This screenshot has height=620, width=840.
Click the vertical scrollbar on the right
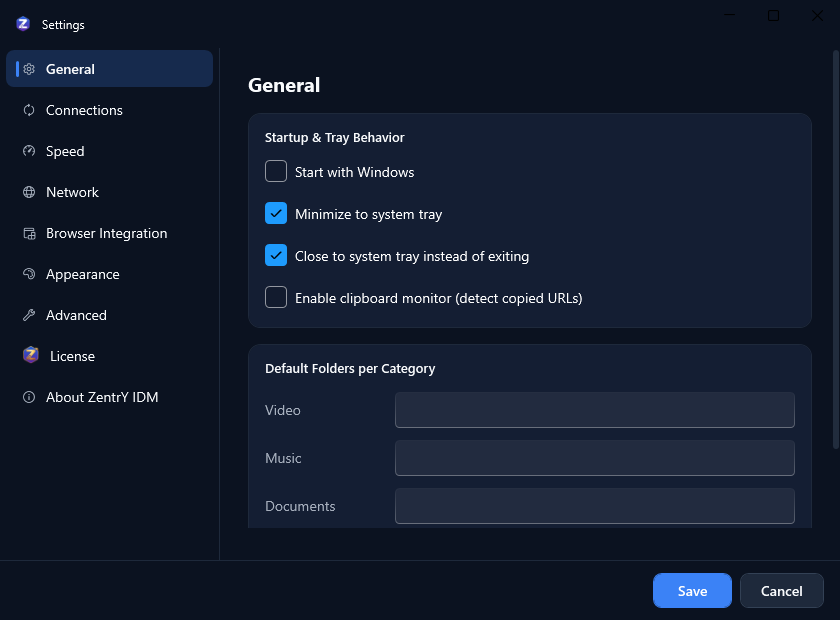tap(836, 249)
